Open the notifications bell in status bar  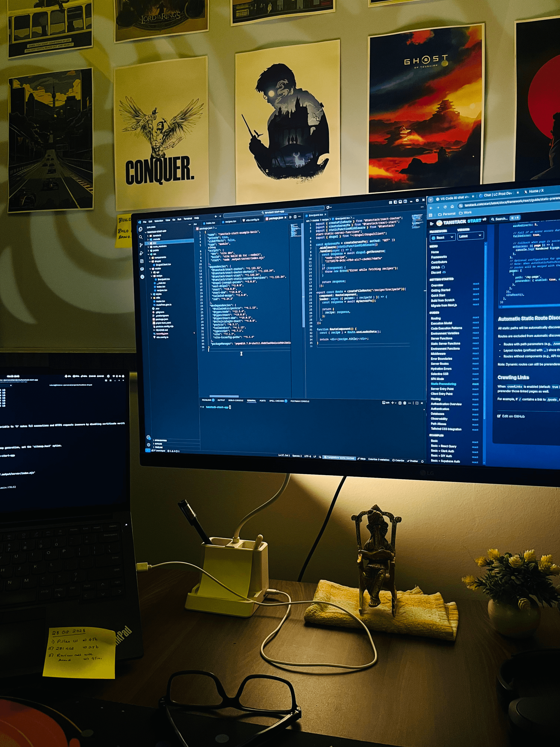point(422,461)
